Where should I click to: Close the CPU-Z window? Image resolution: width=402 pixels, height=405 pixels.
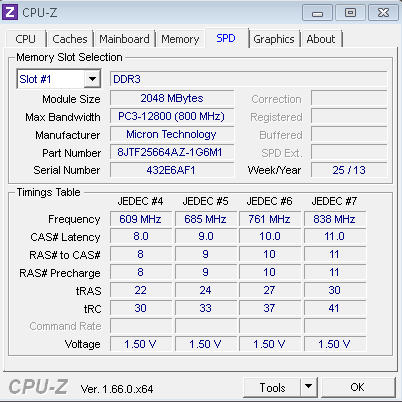(383, 13)
